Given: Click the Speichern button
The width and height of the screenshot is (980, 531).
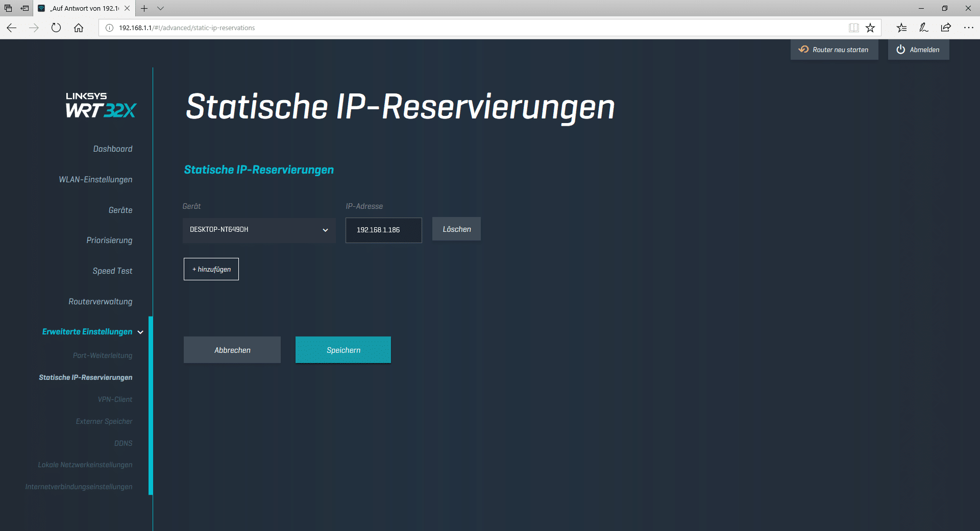Looking at the screenshot, I should click(x=343, y=350).
